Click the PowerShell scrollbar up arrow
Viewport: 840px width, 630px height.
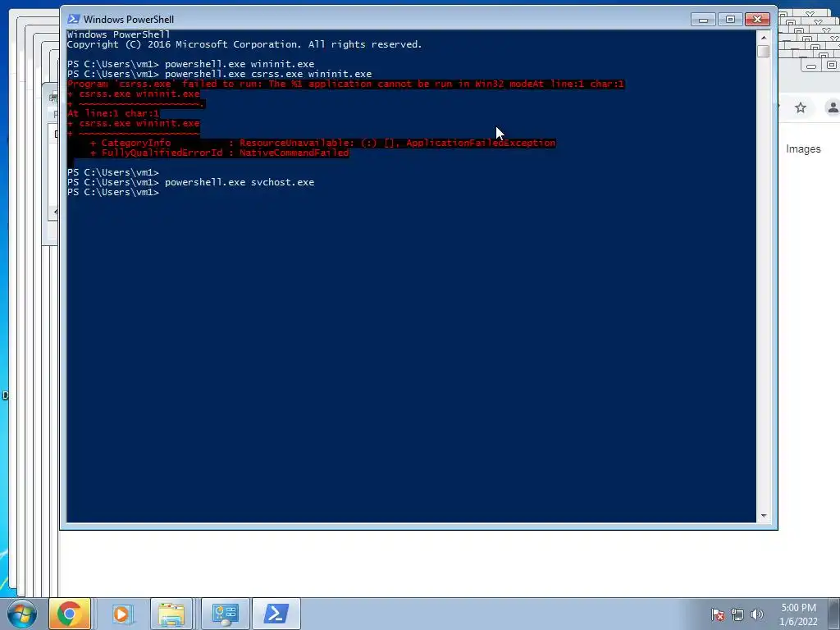(x=764, y=38)
